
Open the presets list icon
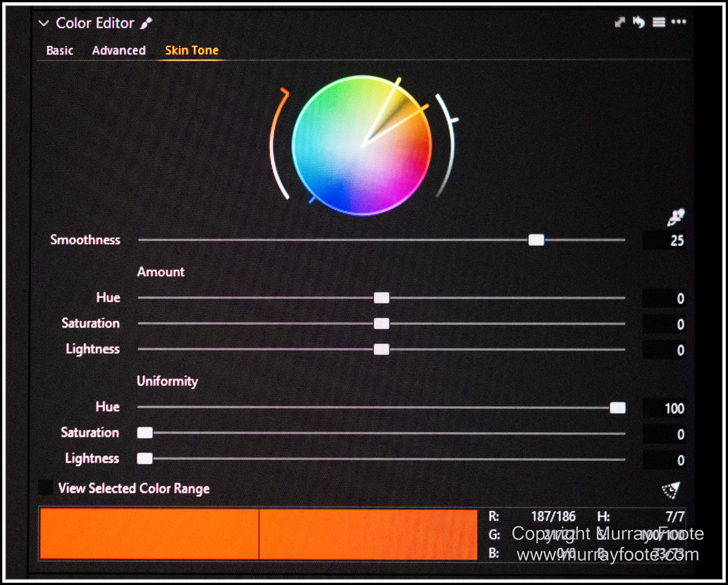(659, 22)
